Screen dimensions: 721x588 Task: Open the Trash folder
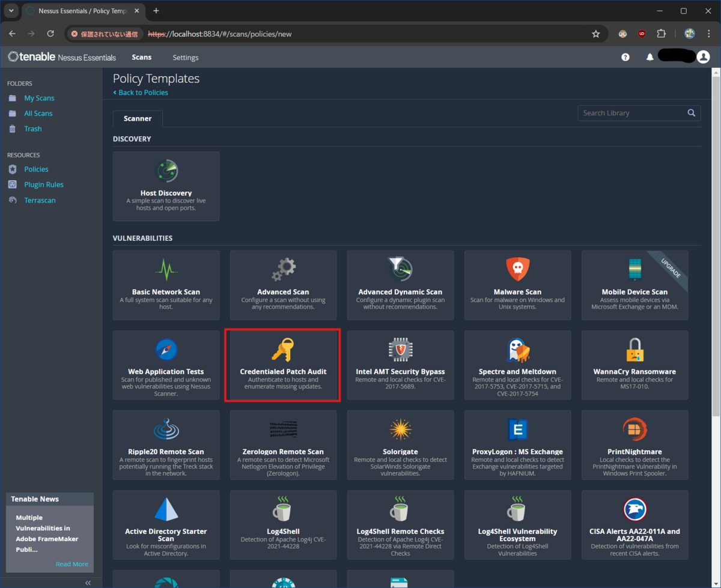tap(33, 129)
